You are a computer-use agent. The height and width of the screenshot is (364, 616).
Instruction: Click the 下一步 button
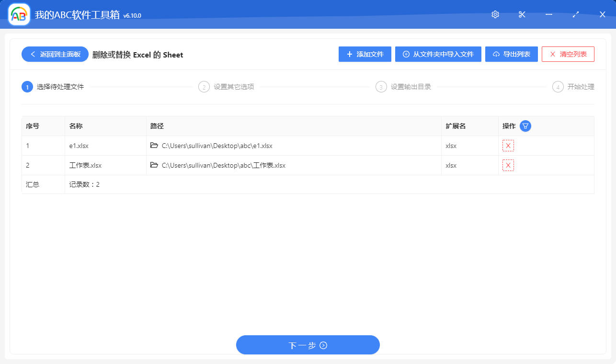coord(308,345)
